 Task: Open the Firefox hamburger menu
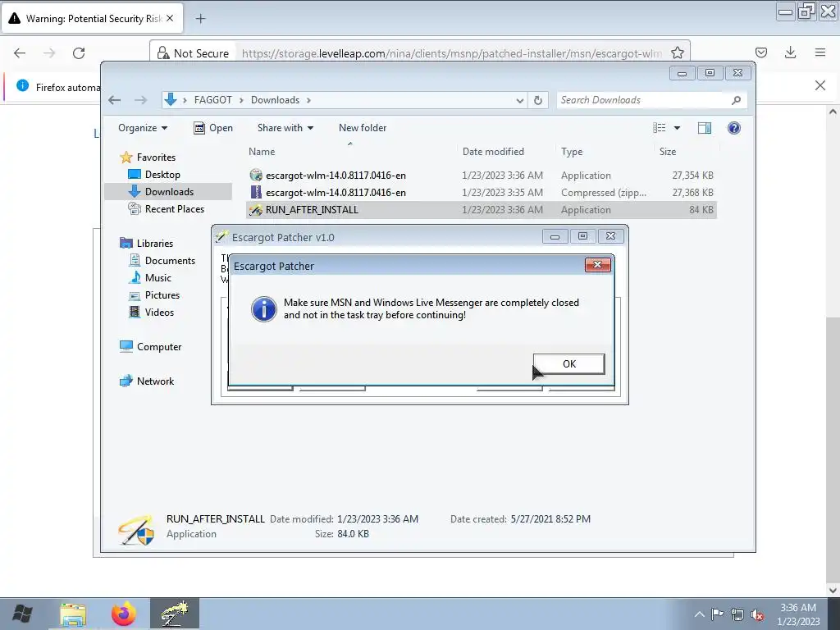(x=819, y=52)
